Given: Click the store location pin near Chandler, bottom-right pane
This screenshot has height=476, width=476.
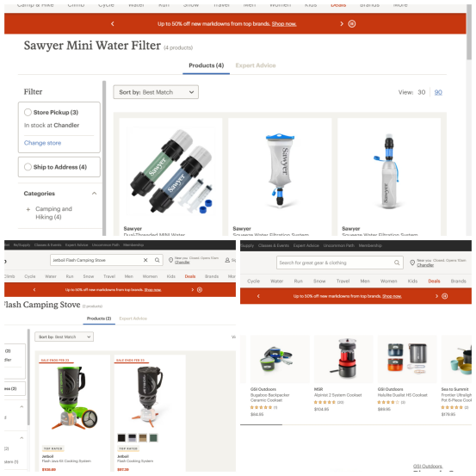Looking at the screenshot, I should (x=412, y=263).
